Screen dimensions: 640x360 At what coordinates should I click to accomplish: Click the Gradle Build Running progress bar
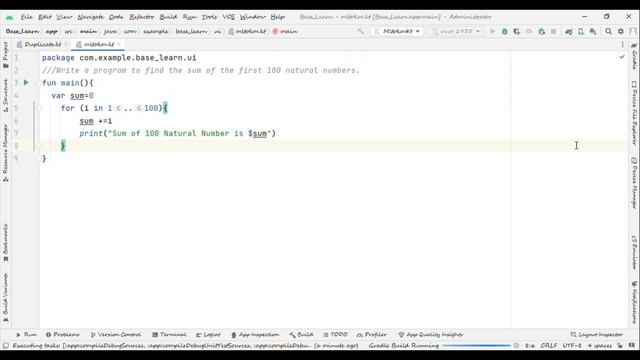point(476,346)
